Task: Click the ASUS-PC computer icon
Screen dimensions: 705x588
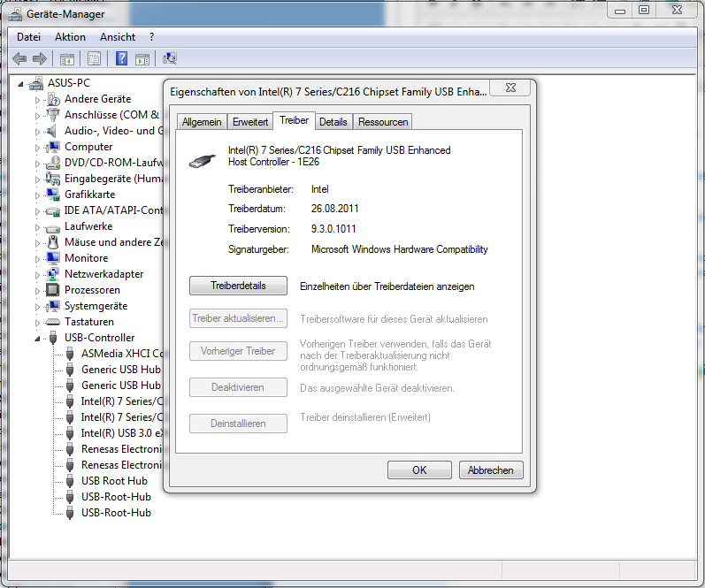Action: (x=36, y=83)
